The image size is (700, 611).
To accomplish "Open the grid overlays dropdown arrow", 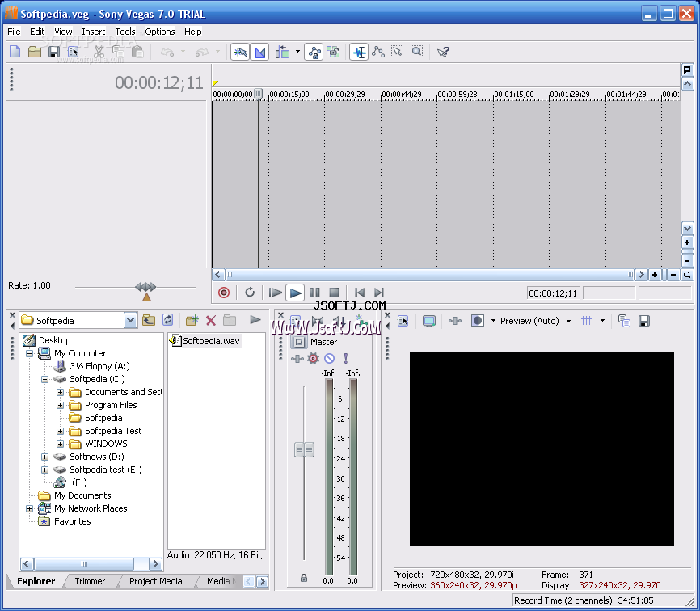I will [x=602, y=320].
